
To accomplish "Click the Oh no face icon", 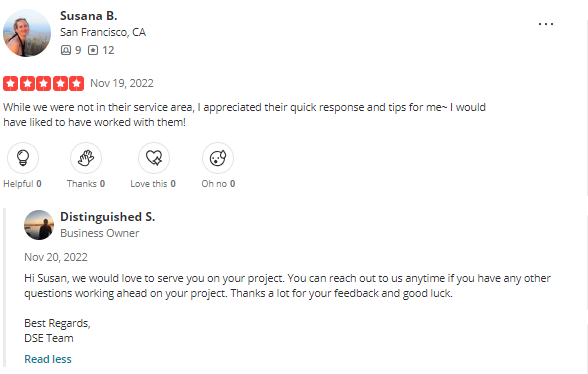I will [218, 158].
